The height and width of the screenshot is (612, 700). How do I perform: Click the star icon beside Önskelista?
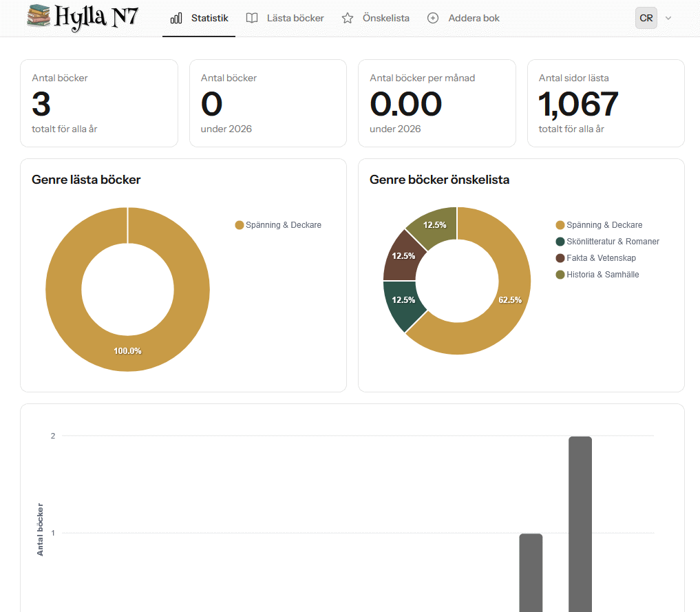point(348,19)
